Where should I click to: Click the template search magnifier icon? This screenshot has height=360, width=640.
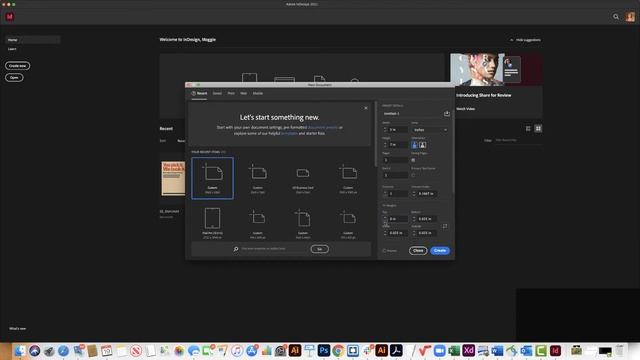(x=236, y=249)
